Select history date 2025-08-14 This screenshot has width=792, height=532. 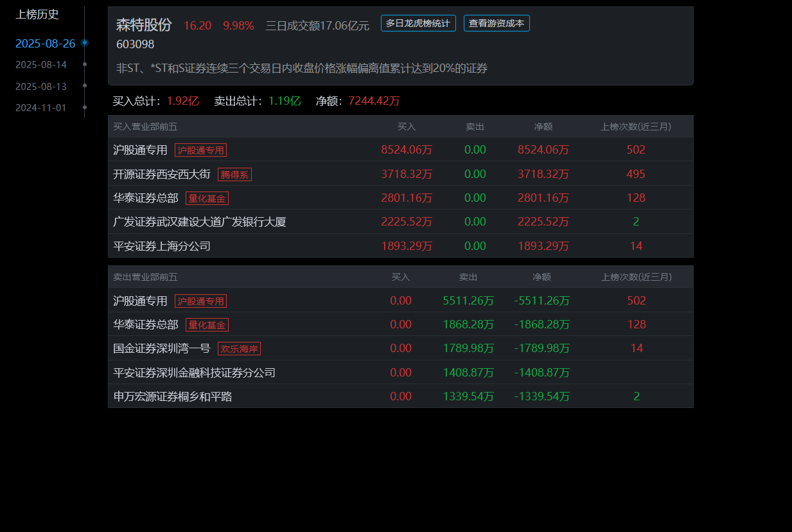click(x=41, y=65)
